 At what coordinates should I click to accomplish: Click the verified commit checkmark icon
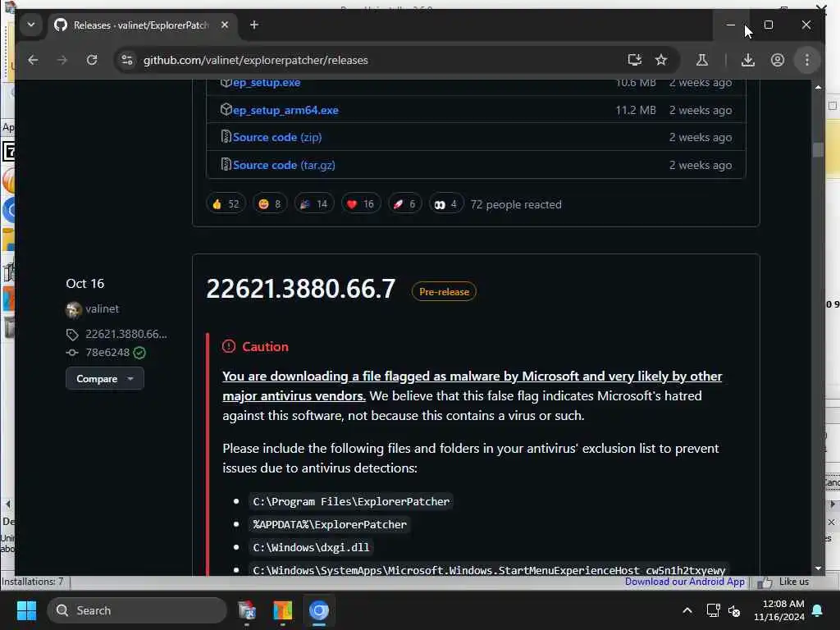(x=139, y=353)
